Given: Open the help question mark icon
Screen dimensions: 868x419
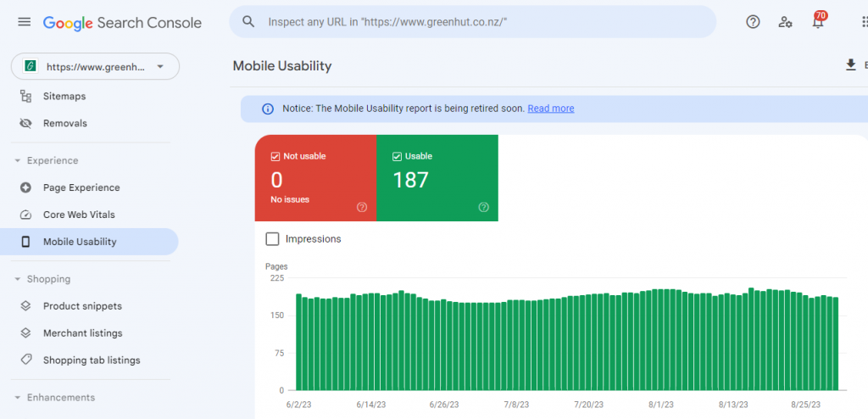Looking at the screenshot, I should (x=753, y=21).
